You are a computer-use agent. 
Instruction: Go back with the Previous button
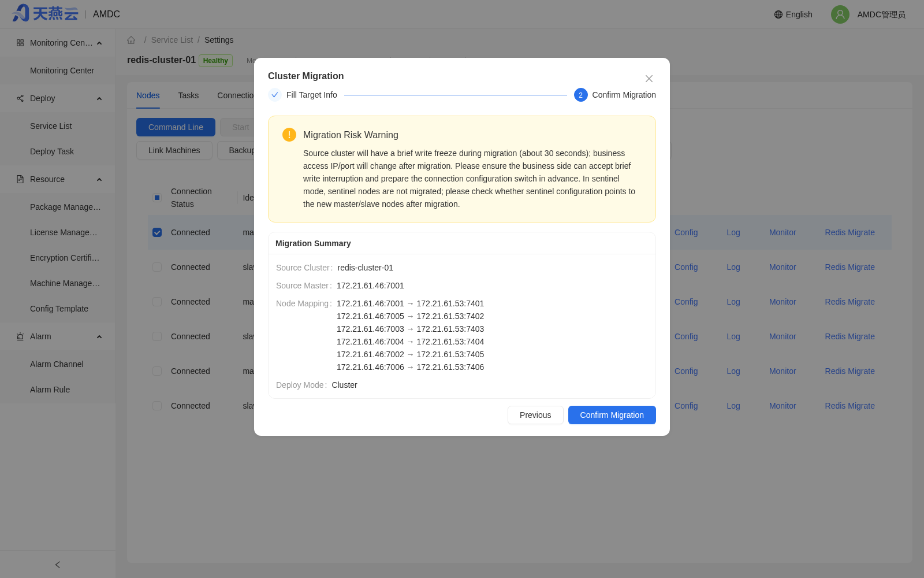[535, 415]
